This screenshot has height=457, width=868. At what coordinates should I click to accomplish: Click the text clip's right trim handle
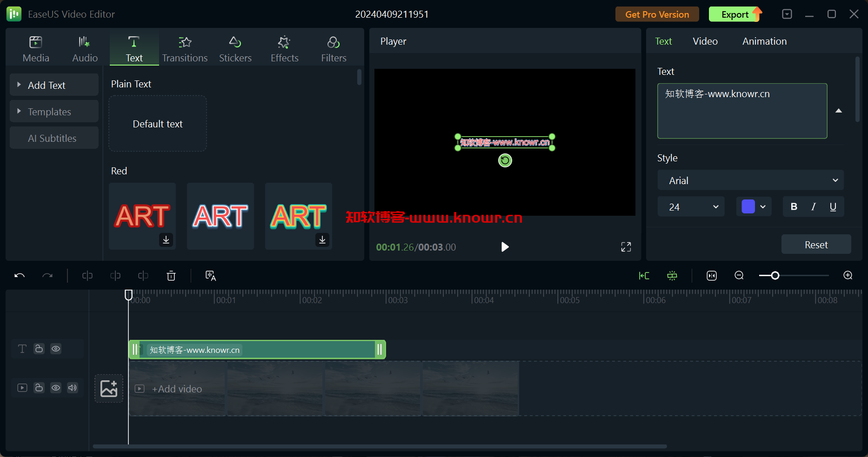[380, 350]
